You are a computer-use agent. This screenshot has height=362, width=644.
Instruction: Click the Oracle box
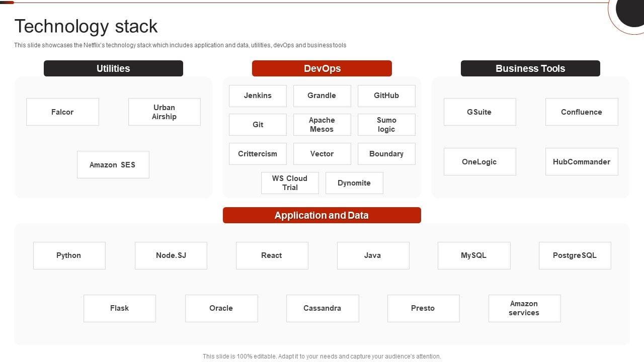[221, 308]
